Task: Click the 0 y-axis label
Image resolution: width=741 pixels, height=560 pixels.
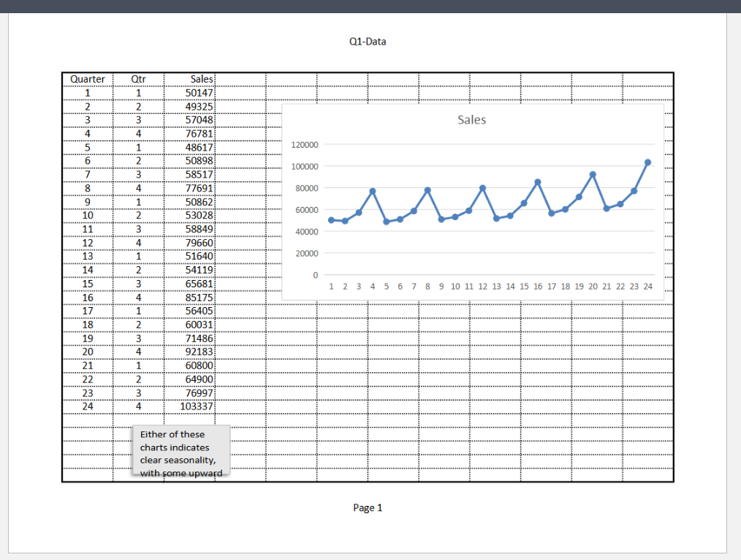Action: pos(315,275)
